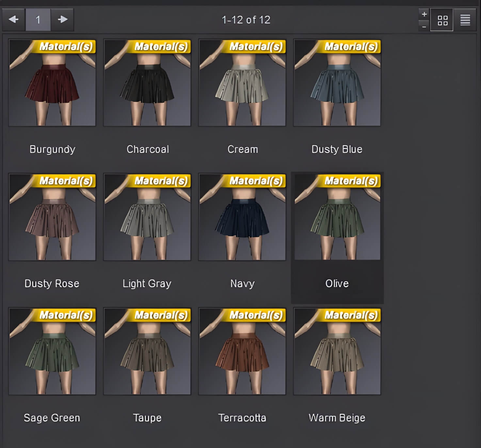Switch to list view

[465, 20]
